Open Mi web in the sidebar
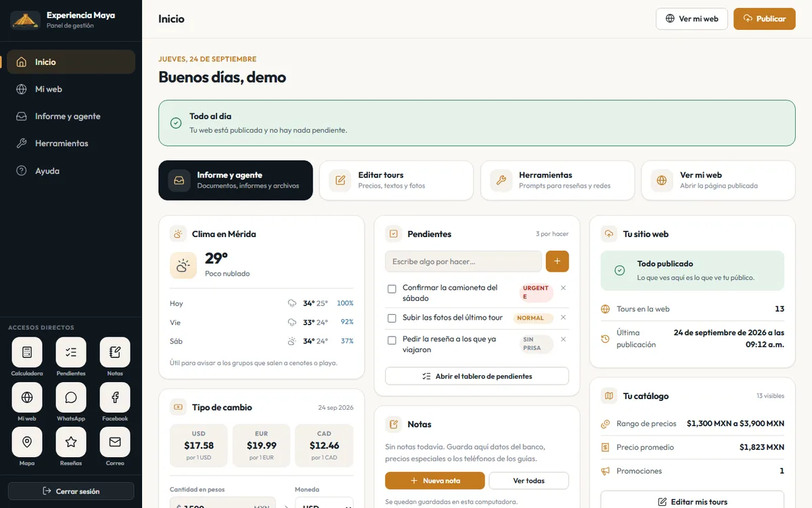The image size is (812, 508). (x=71, y=89)
